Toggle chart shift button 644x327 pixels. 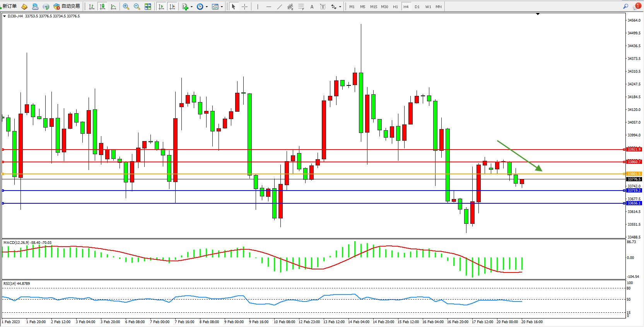172,7
